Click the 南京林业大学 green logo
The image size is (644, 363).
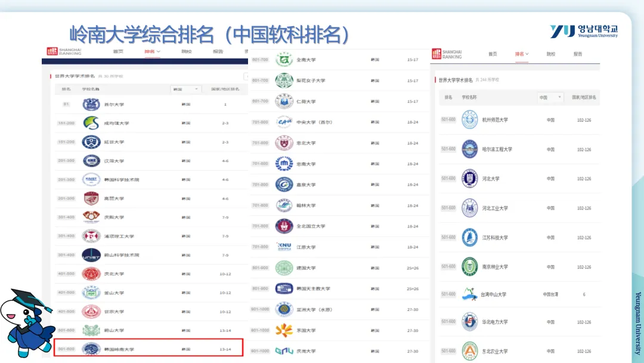469,267
